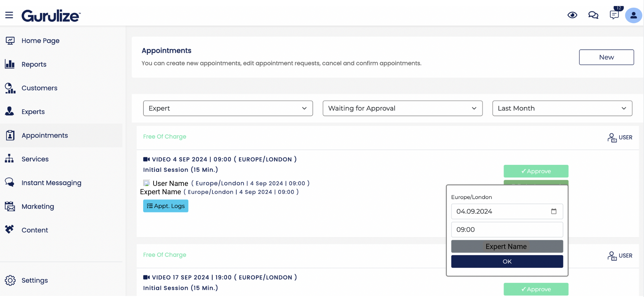Select Appointments menu item

pyautogui.click(x=45, y=135)
